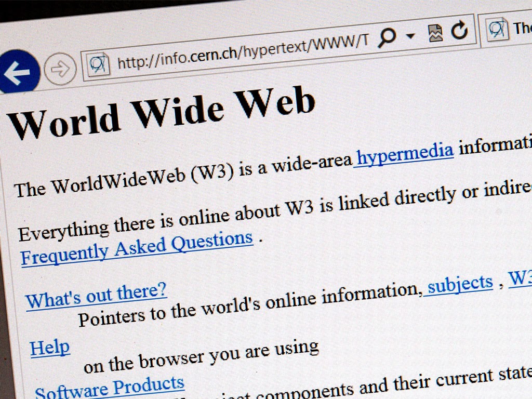Image resolution: width=532 pixels, height=399 pixels.
Task: Click the info.cern.ch URL address field
Action: [x=243, y=51]
